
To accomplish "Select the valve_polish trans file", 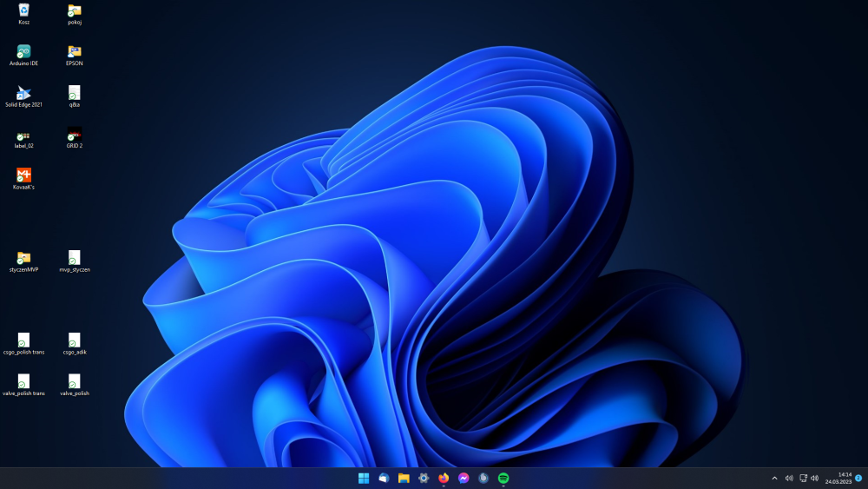I will point(23,386).
